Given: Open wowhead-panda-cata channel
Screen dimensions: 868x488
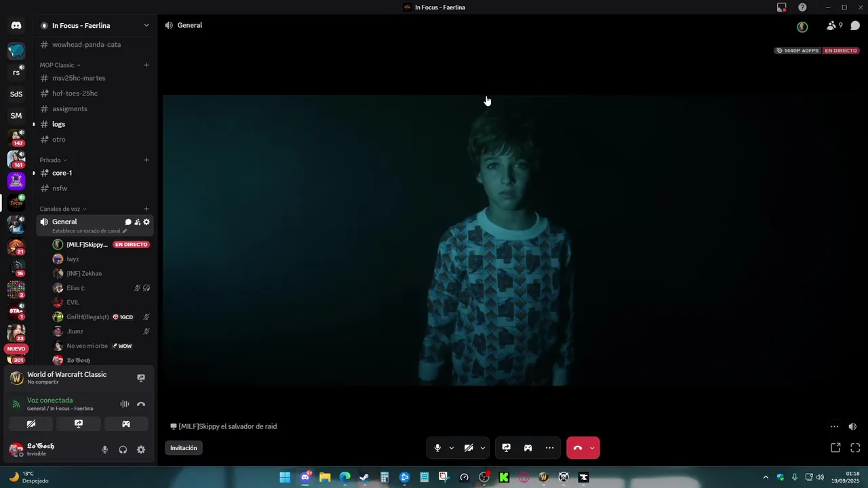Looking at the screenshot, I should [95, 45].
